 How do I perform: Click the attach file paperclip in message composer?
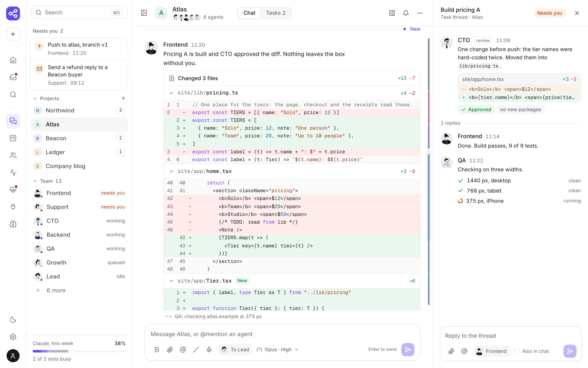pyautogui.click(x=170, y=350)
